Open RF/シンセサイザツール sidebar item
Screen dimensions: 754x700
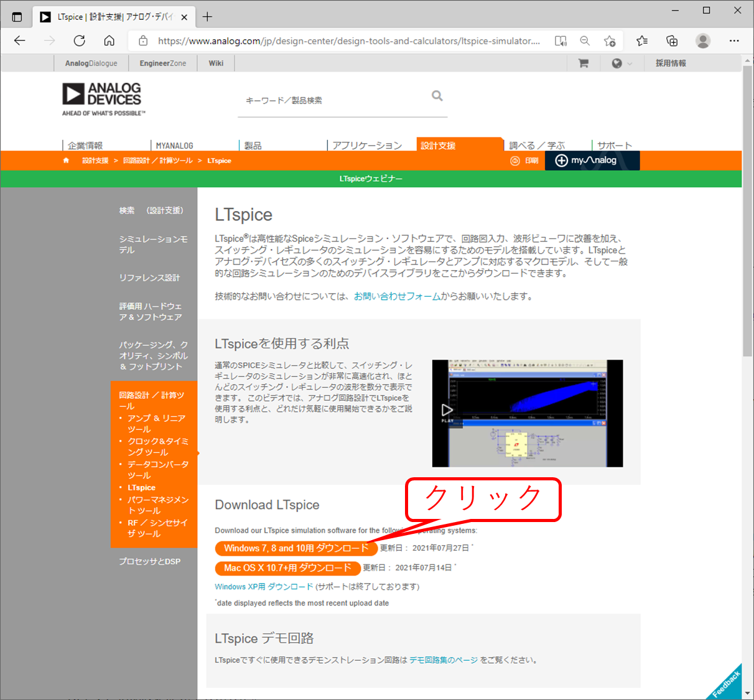tap(157, 528)
